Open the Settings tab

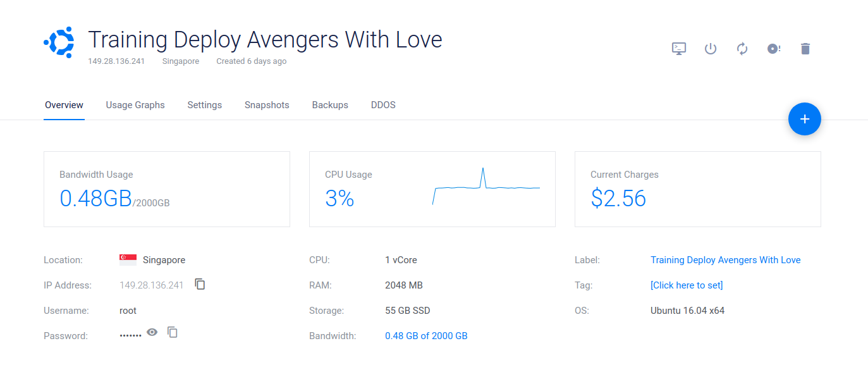(204, 105)
